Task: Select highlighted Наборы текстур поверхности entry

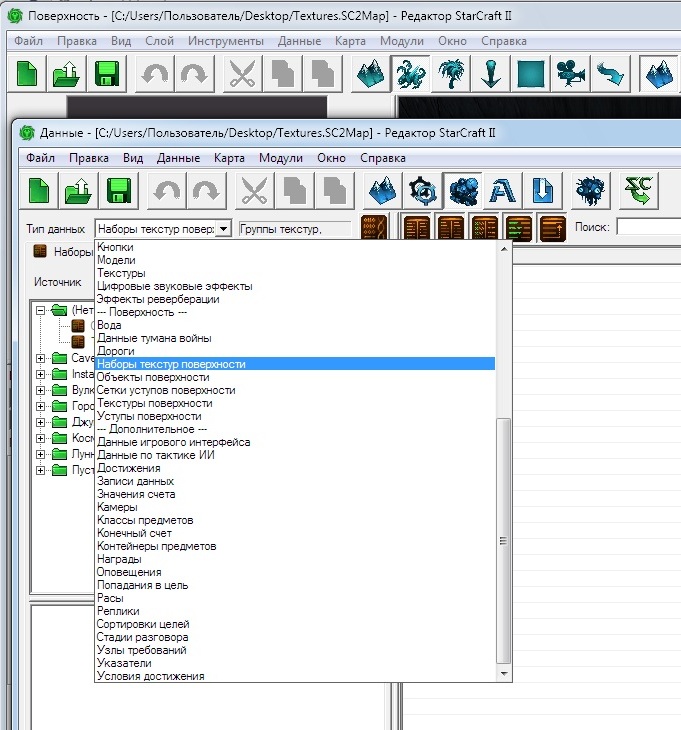Action: click(x=295, y=364)
